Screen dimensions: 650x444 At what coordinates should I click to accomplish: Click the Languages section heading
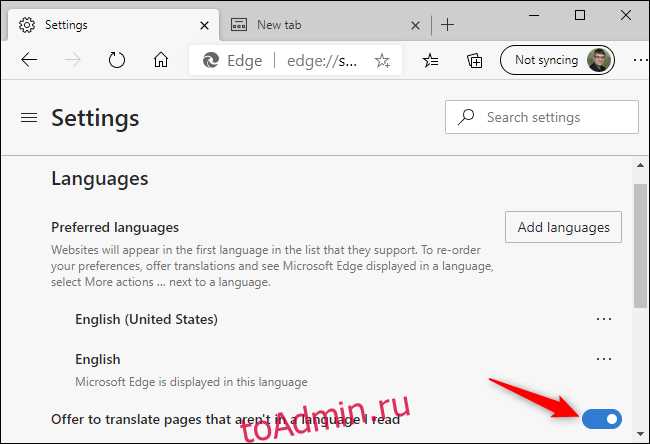coord(99,179)
